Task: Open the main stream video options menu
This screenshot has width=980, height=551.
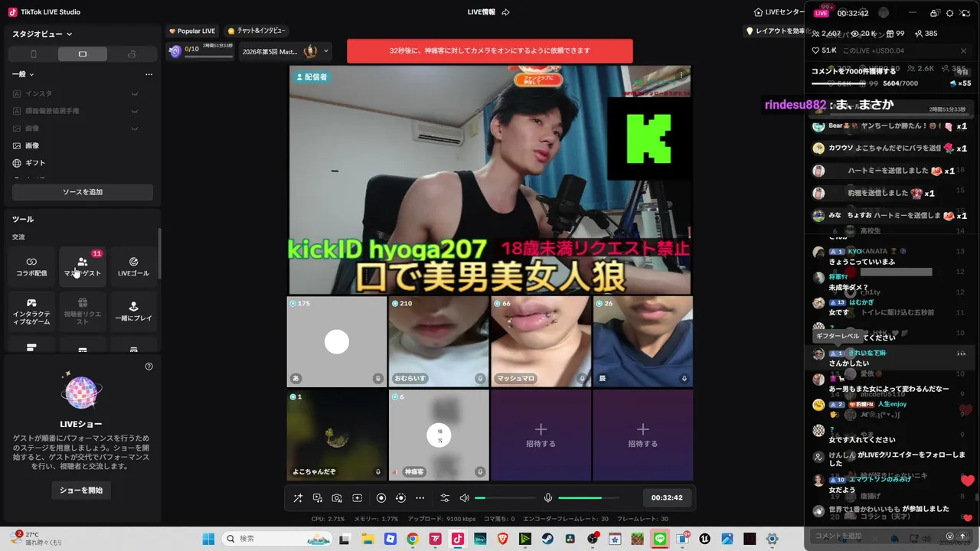Action: (681, 75)
